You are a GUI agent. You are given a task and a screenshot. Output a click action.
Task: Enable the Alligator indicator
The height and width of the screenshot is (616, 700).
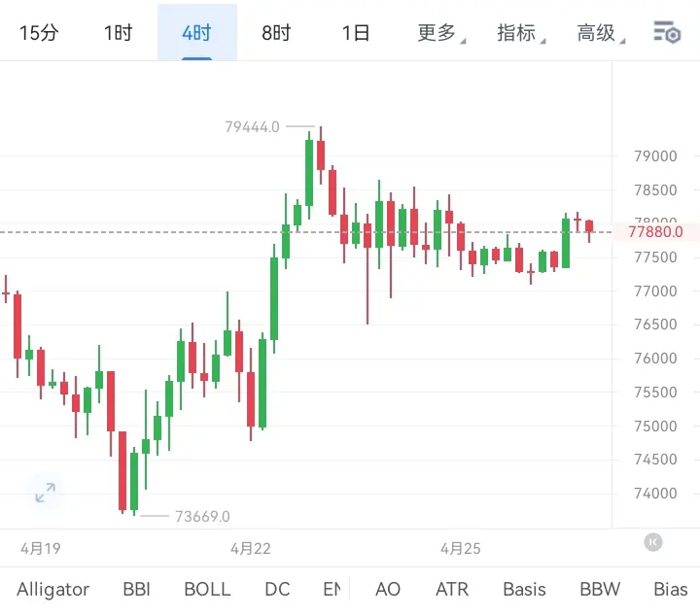53,589
